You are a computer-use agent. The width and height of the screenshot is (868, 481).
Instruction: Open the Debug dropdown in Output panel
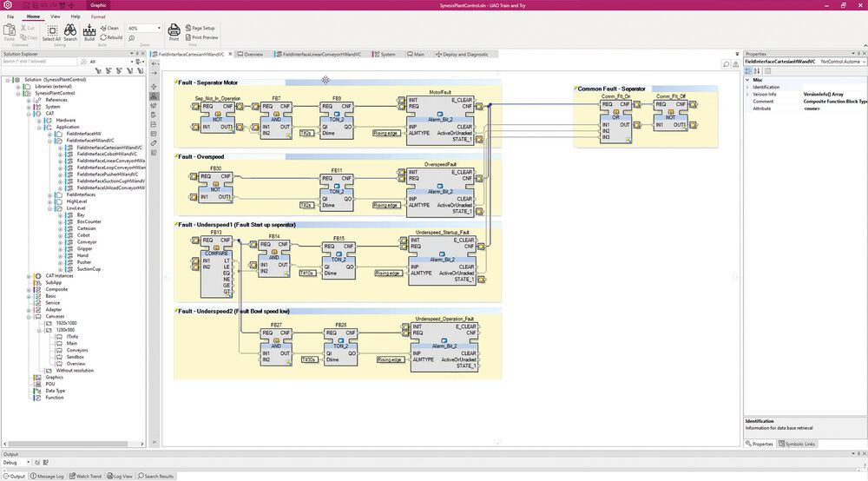coord(29,462)
